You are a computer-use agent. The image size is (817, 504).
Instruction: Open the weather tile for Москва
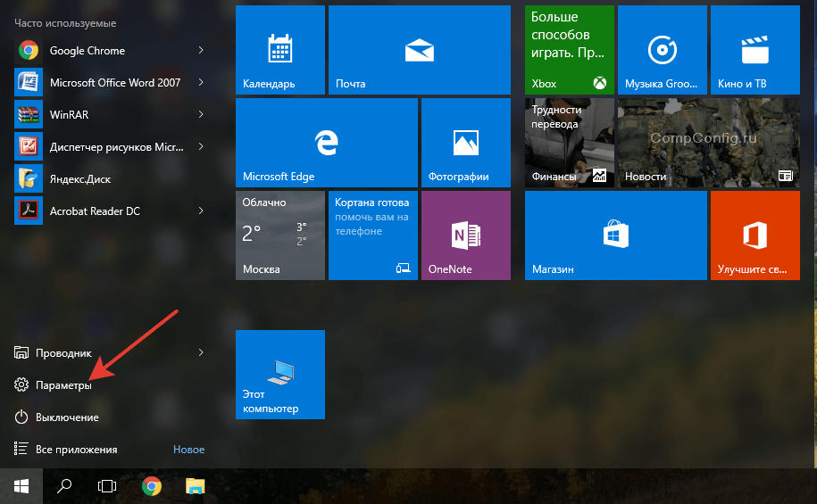point(280,235)
